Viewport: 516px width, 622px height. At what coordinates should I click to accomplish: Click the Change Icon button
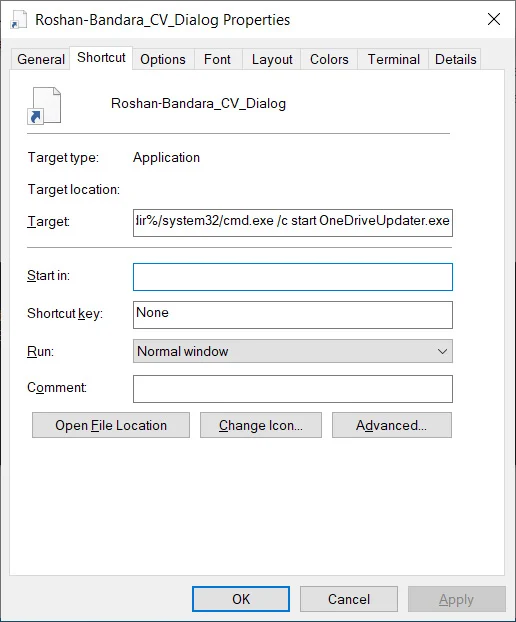pos(261,425)
